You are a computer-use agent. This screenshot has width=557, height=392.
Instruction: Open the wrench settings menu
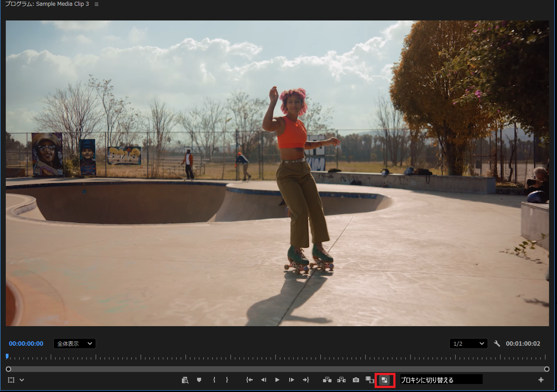(497, 344)
